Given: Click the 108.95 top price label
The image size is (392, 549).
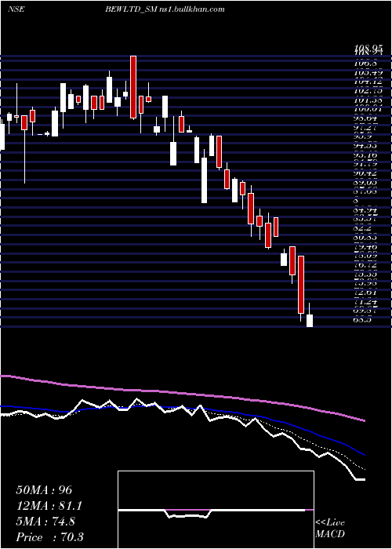Looking at the screenshot, I should coord(367,49).
